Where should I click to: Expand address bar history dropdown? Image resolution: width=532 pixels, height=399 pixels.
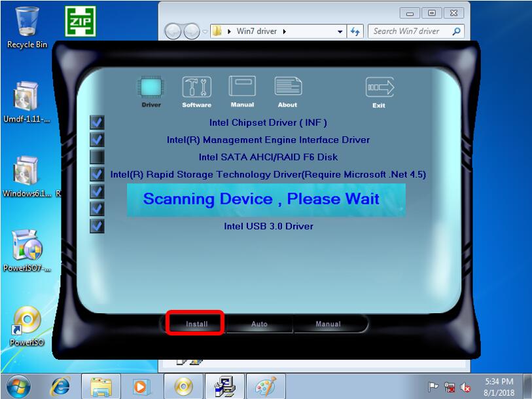pyautogui.click(x=340, y=31)
